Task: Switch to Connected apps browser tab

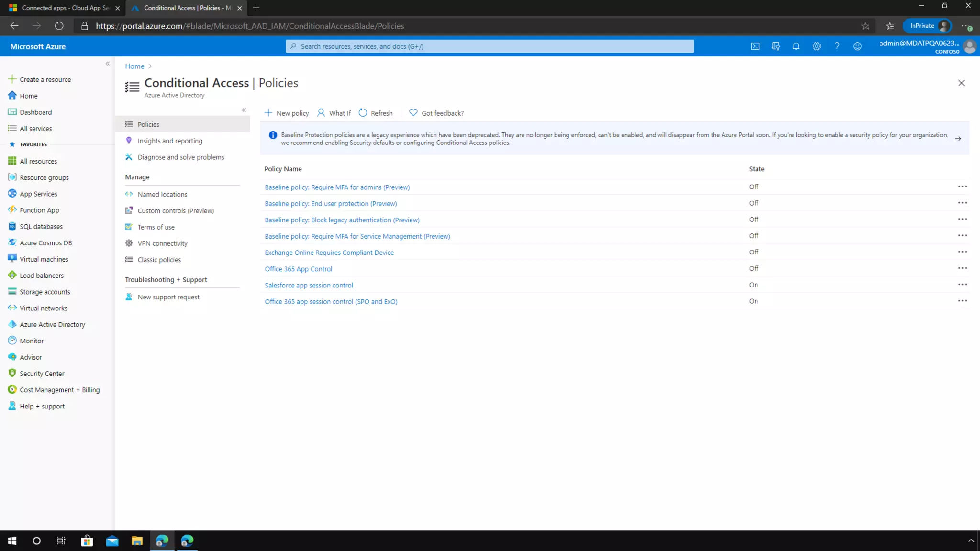Action: pos(62,8)
